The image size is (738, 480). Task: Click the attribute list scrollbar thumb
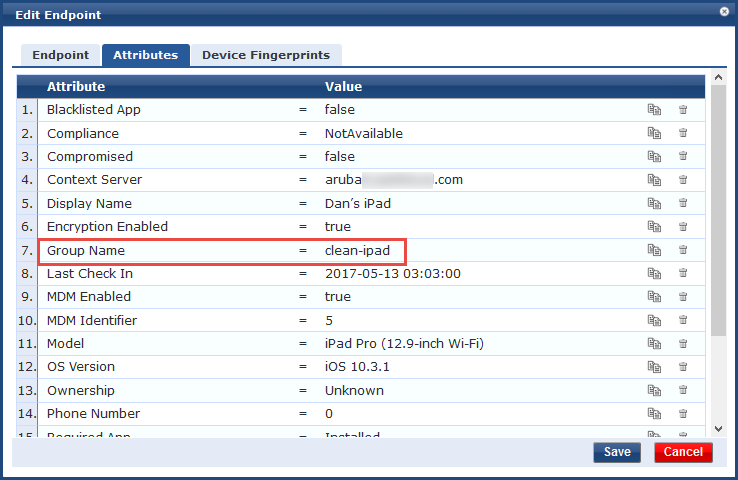point(718,210)
